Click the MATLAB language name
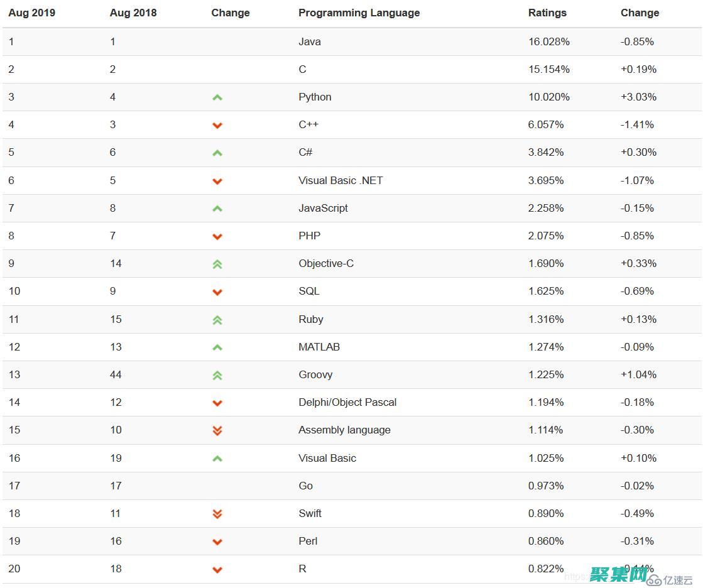Viewport: 703px width, 588px height. click(319, 347)
